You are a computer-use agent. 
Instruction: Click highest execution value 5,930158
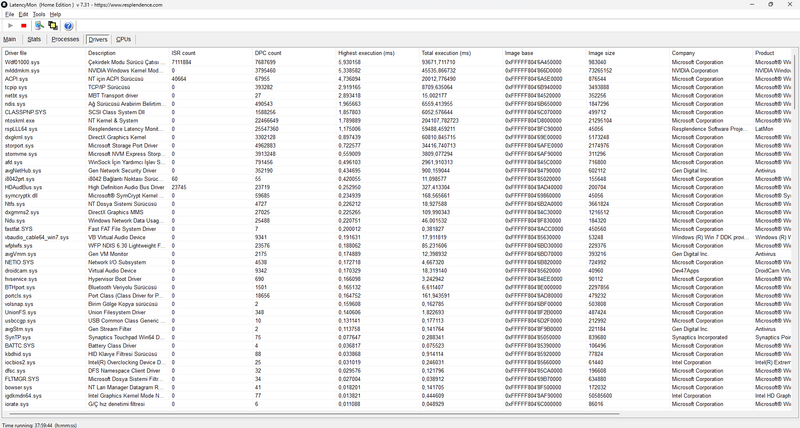349,62
